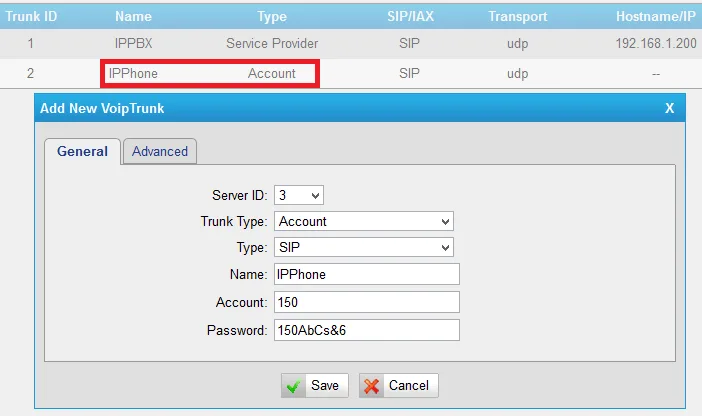Click the Hostname/IP column header
This screenshot has height=416, width=702.
(x=657, y=16)
